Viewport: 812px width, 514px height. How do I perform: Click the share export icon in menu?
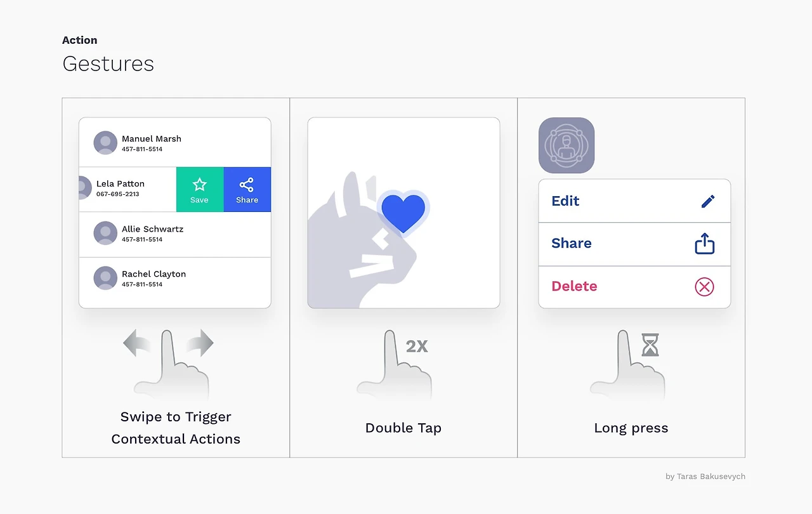click(x=704, y=244)
